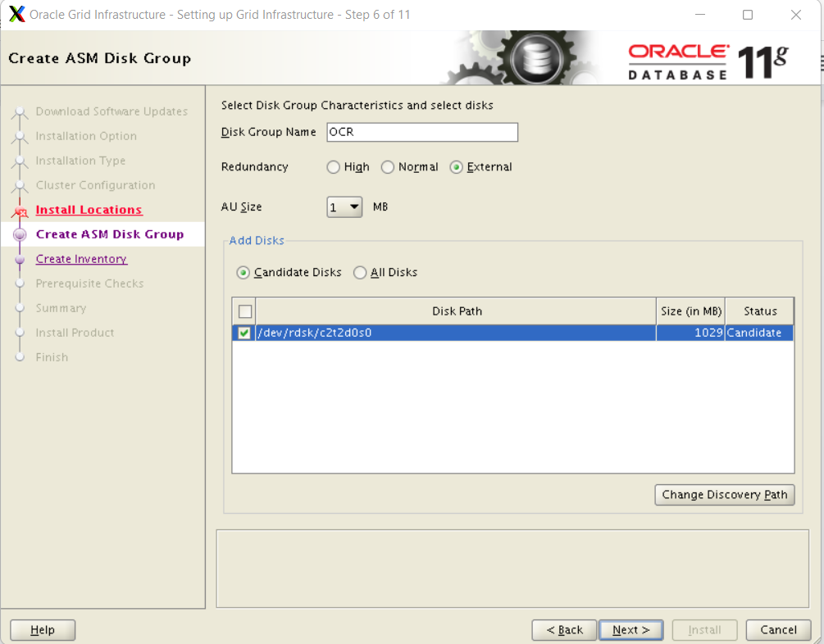This screenshot has width=824, height=644.
Task: Open Help for this step
Action: pyautogui.click(x=43, y=630)
